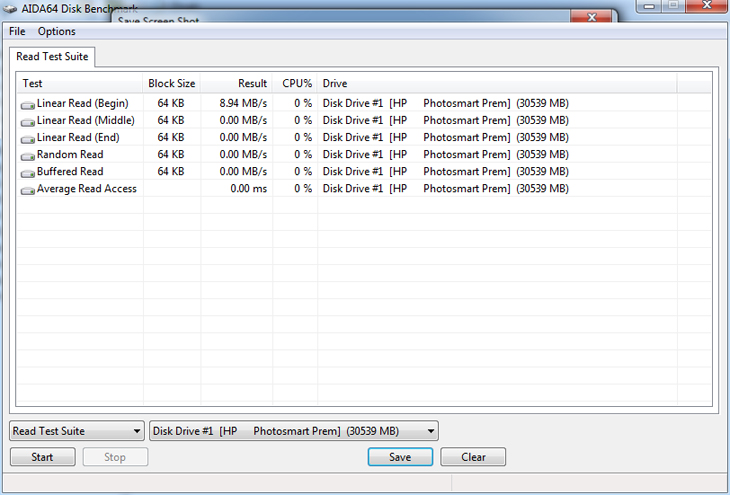Click the Result column header
The width and height of the screenshot is (730, 495).
tap(237, 84)
